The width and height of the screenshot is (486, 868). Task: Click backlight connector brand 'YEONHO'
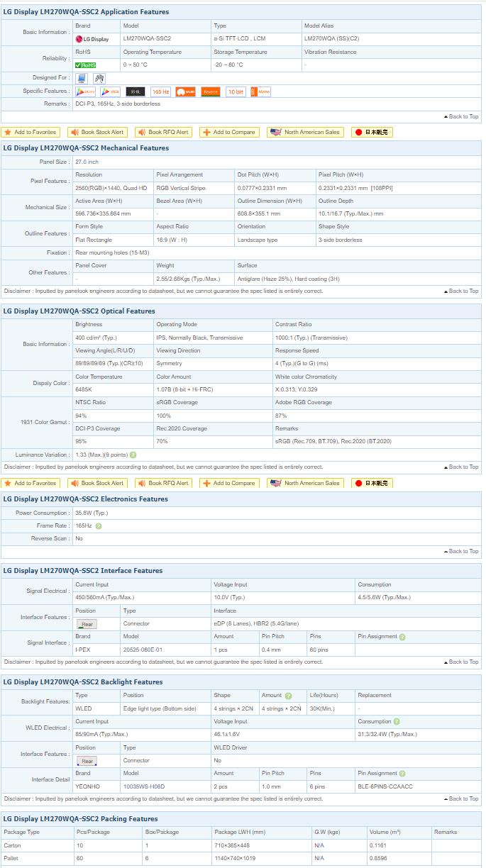87,786
